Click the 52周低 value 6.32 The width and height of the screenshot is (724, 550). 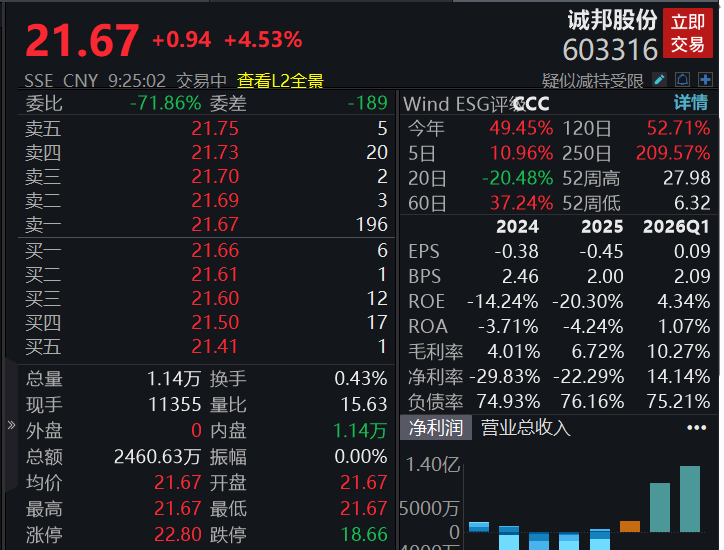click(692, 203)
